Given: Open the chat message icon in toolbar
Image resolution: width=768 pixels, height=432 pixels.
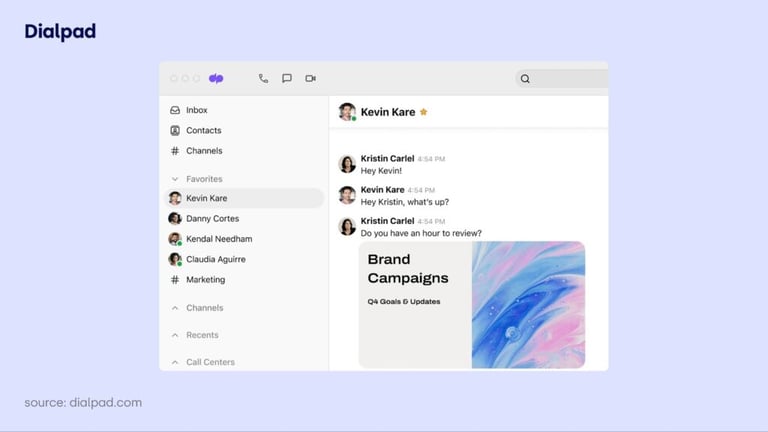Looking at the screenshot, I should (287, 78).
